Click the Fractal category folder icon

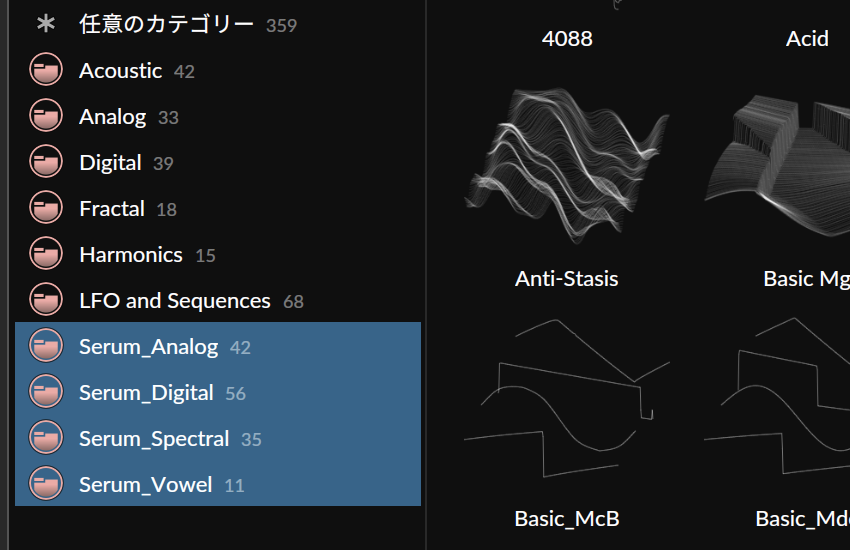[46, 208]
